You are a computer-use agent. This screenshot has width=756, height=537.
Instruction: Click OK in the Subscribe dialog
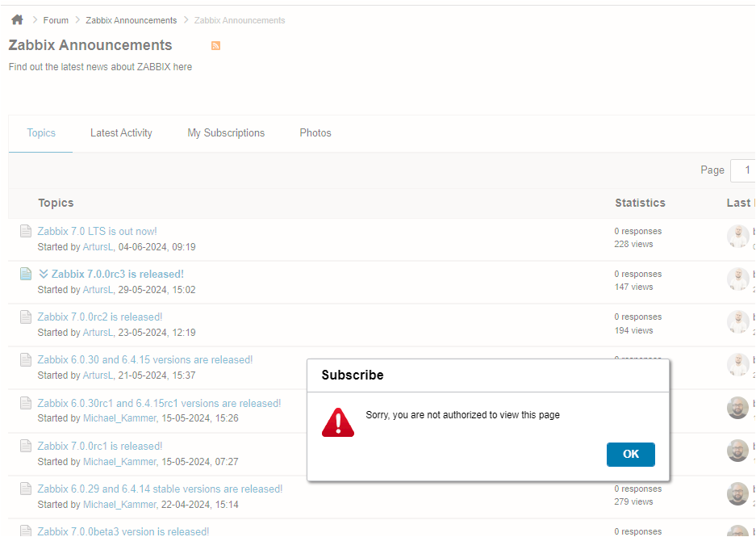coord(631,455)
